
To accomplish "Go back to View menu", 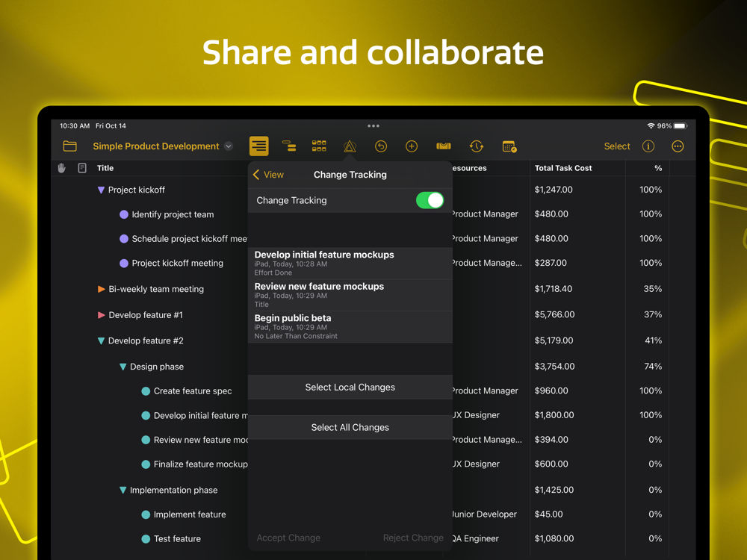I will click(268, 175).
